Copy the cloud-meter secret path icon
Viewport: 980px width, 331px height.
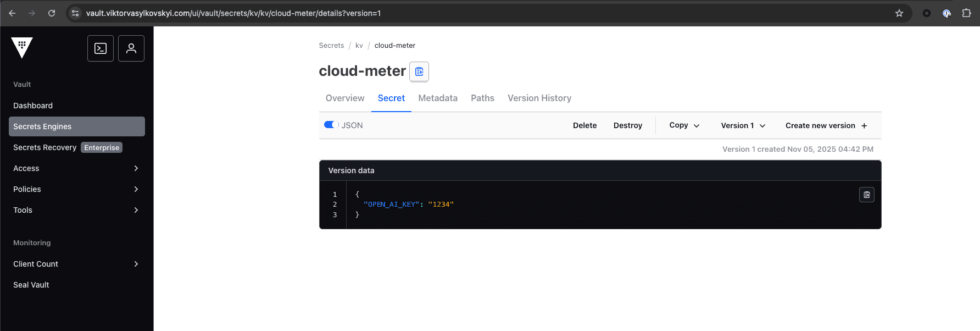419,71
